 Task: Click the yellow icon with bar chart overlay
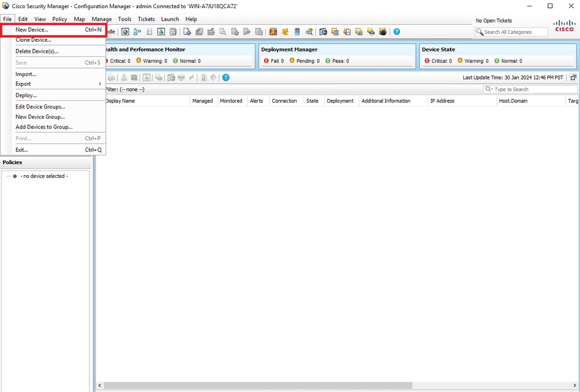point(359,32)
